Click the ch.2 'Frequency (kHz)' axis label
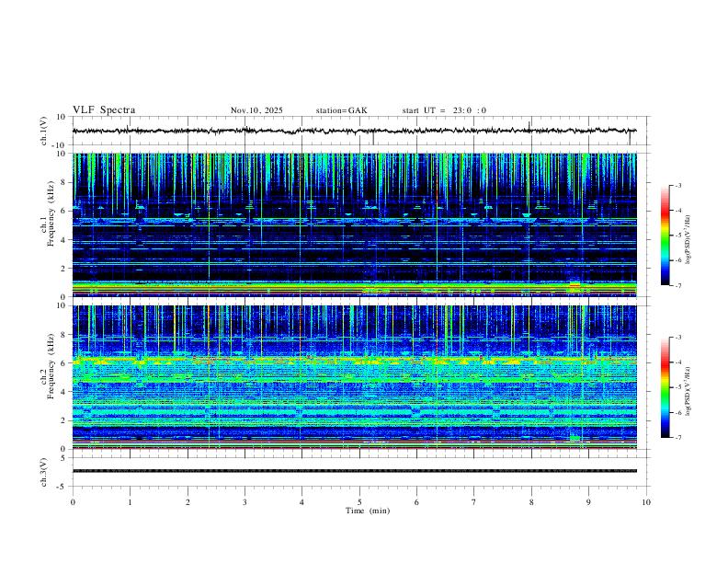 [51, 367]
